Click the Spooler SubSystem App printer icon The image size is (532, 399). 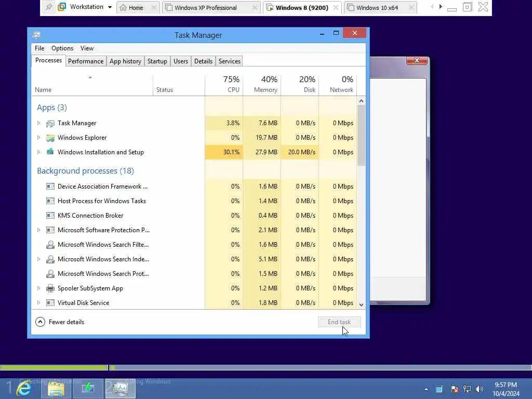click(x=50, y=288)
